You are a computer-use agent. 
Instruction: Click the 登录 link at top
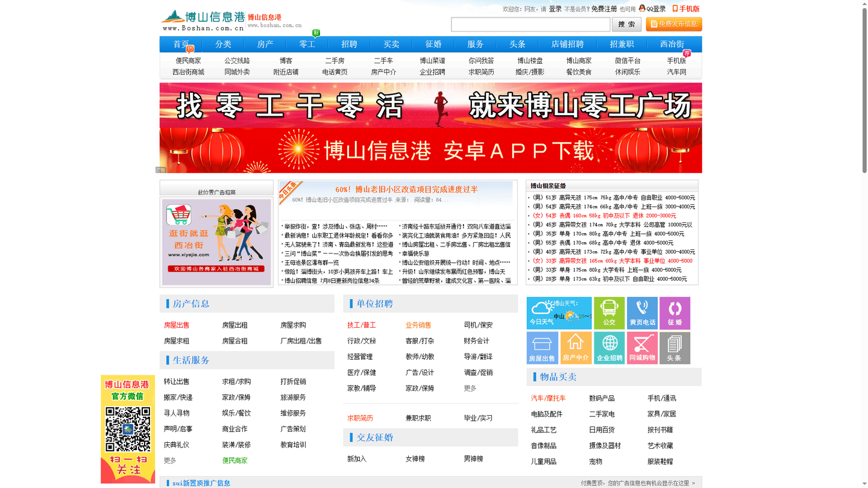(555, 9)
